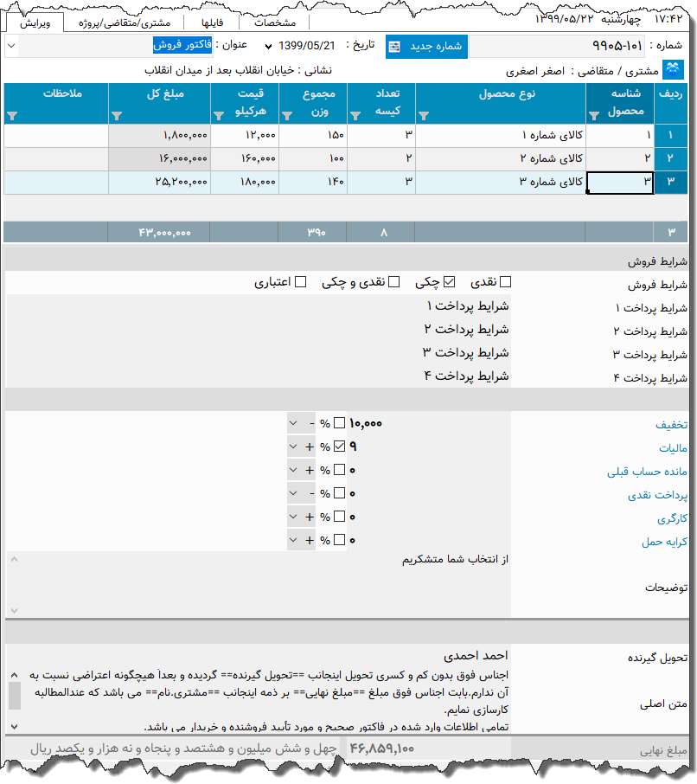Open the filter icon on نوع محصول column
Image resolution: width=697 pixels, height=784 pixels.
pos(421,115)
